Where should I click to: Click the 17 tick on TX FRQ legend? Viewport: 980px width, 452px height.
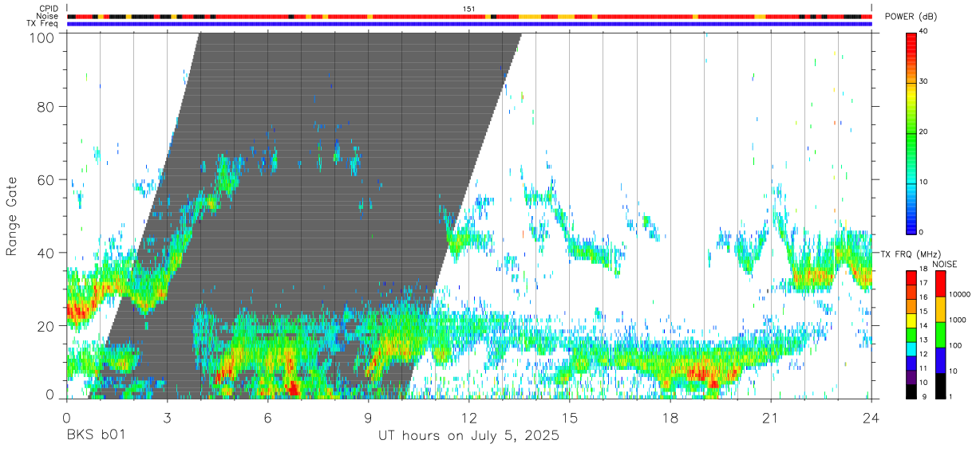pos(923,283)
